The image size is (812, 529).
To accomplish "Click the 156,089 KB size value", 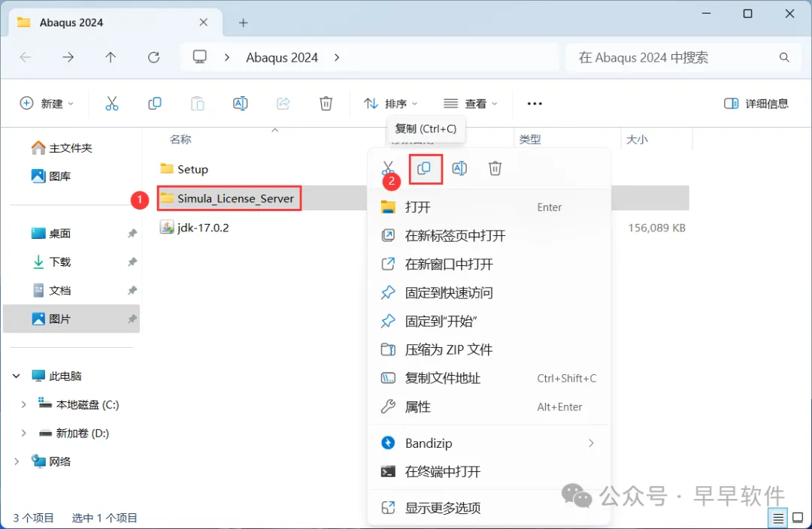I will coord(656,228).
